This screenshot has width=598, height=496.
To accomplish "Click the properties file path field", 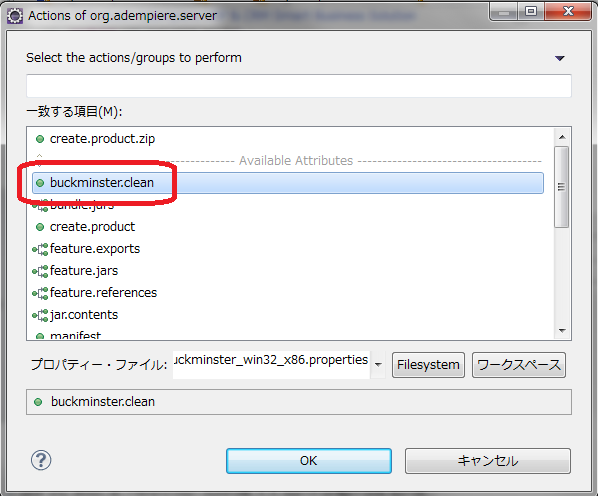I will 271,365.
